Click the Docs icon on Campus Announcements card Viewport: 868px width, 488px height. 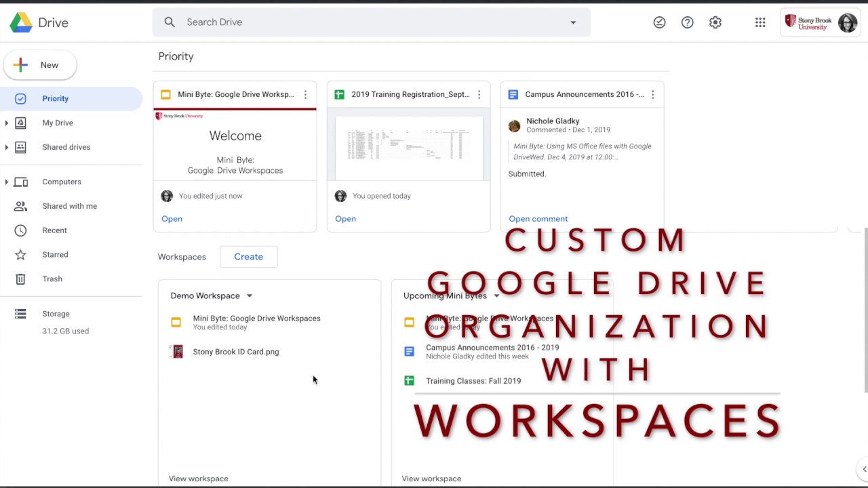pyautogui.click(x=513, y=95)
